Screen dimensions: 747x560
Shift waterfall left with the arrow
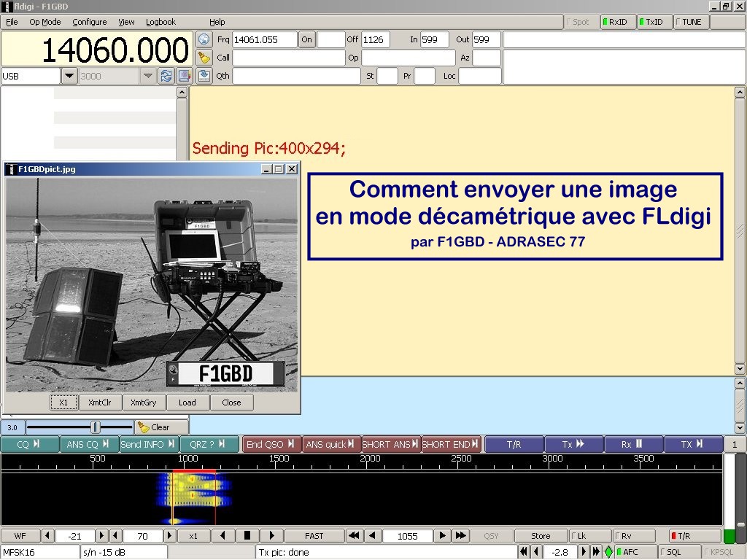click(223, 536)
